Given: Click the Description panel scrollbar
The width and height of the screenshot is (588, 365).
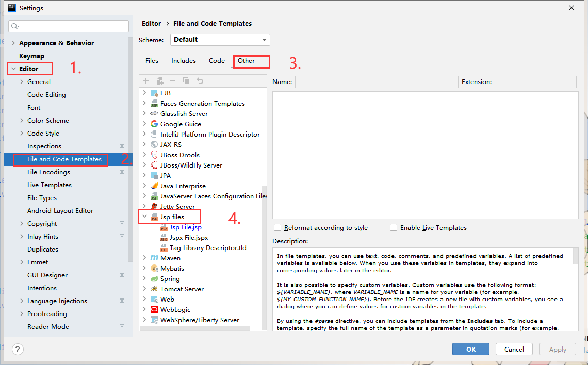Looking at the screenshot, I should 576,256.
